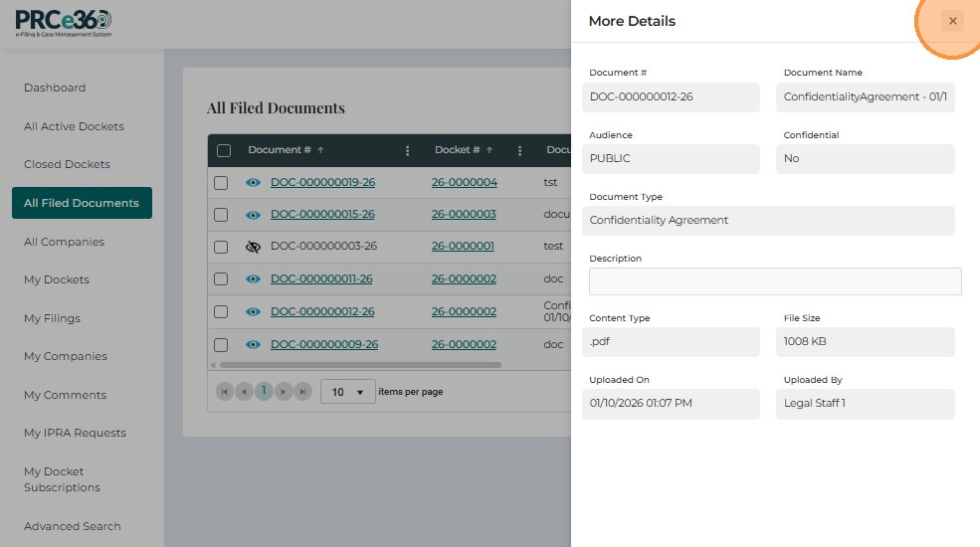980x547 pixels.
Task: Open All Companies in sidebar
Action: point(64,242)
